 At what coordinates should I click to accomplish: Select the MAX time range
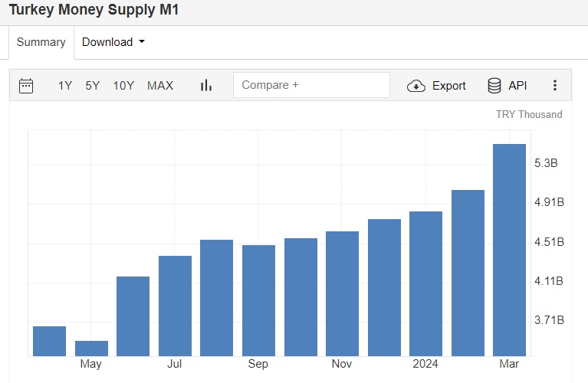[160, 86]
